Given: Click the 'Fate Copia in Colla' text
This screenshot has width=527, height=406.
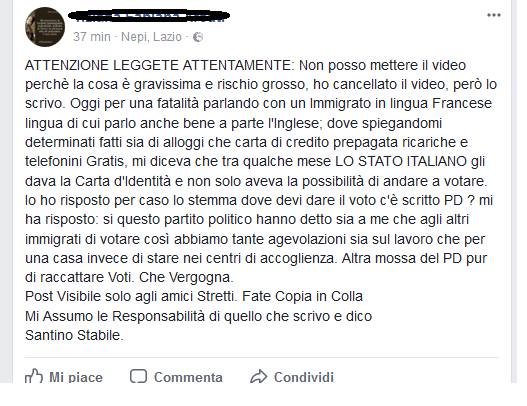Looking at the screenshot, I should [x=302, y=296].
